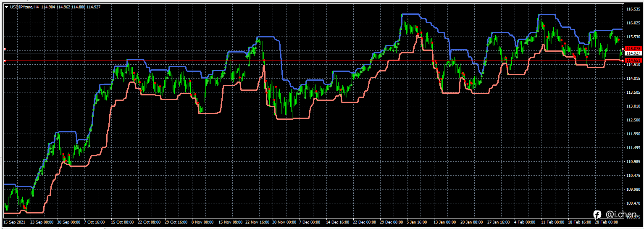Click the 15 Nov 08:00 time label

click(x=230, y=222)
